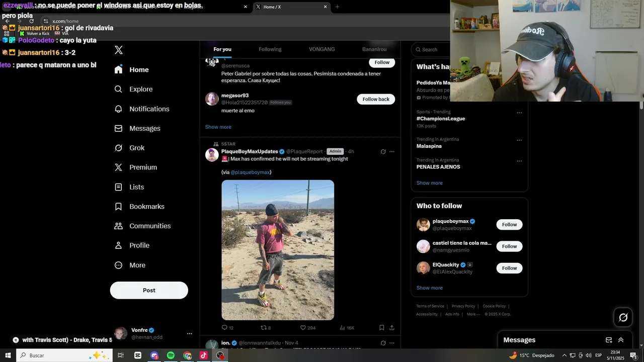This screenshot has width=644, height=362.
Task: Switch to the Following tab
Action: pos(270,49)
